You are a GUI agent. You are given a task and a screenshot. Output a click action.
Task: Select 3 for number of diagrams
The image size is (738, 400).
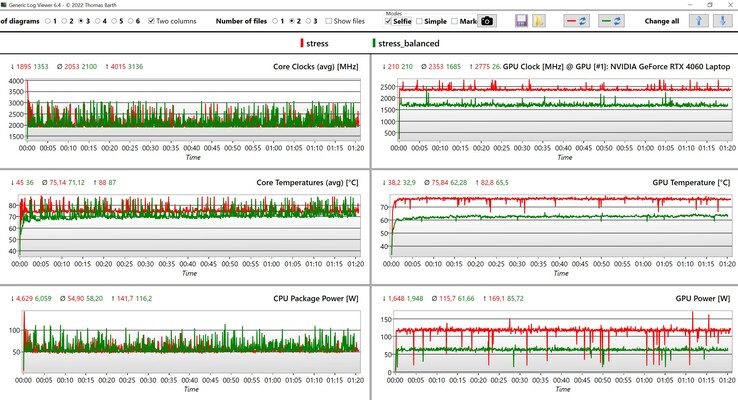coord(81,21)
